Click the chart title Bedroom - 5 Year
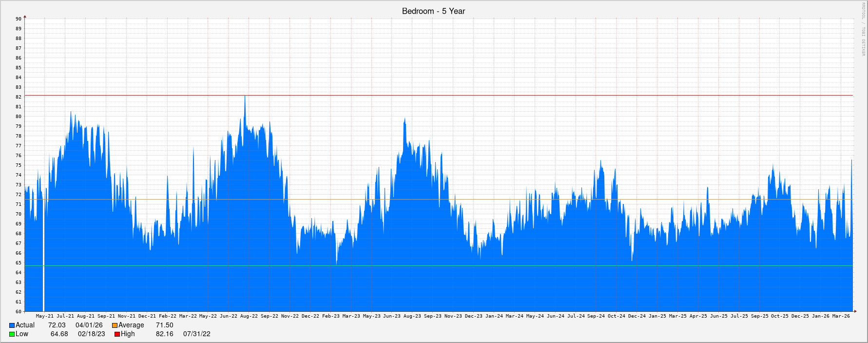The image size is (868, 343). [433, 11]
